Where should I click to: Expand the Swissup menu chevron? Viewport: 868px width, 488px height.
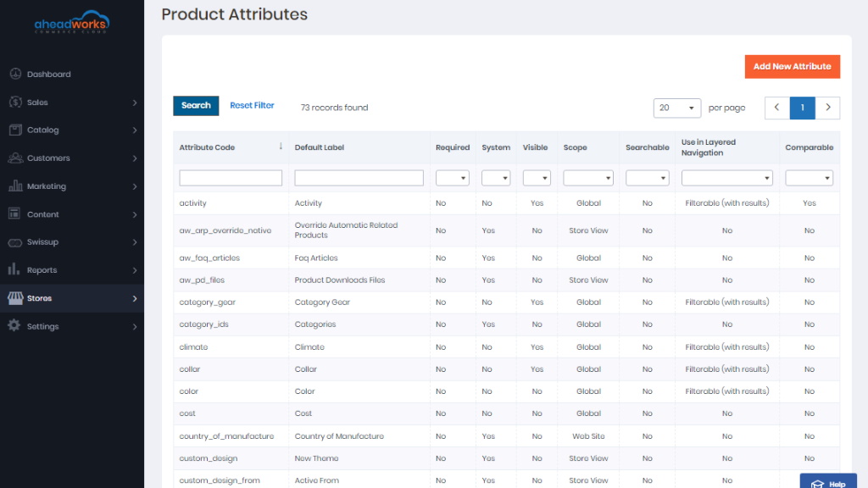(135, 242)
